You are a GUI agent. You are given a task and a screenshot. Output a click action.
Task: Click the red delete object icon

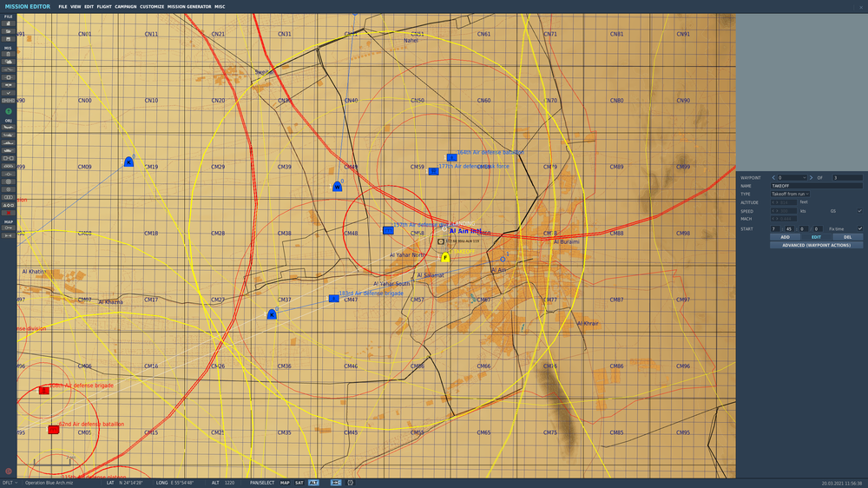click(8, 213)
